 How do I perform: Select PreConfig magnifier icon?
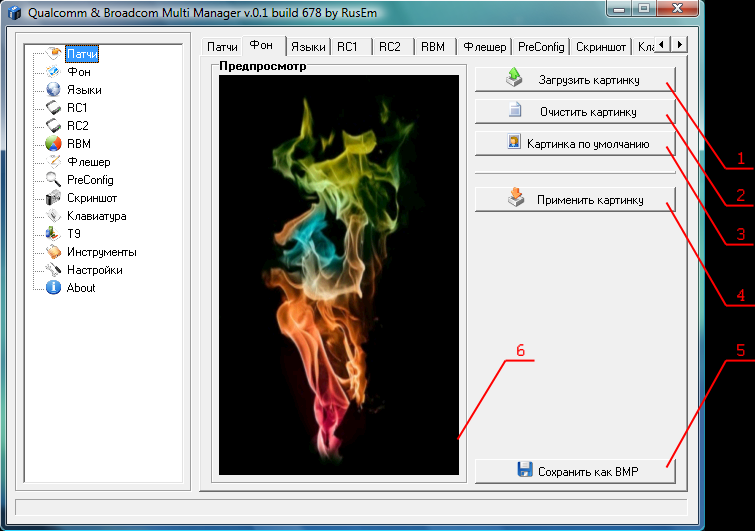[x=54, y=180]
